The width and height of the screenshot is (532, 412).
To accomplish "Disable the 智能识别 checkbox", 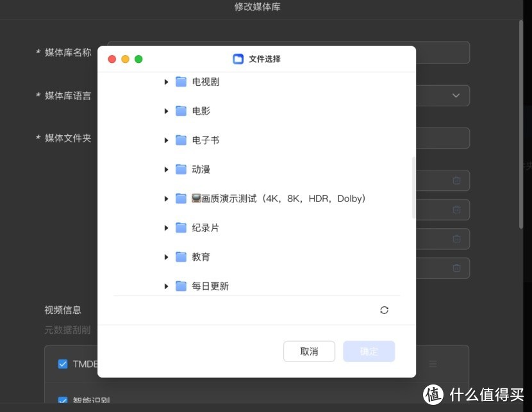I will [62, 400].
